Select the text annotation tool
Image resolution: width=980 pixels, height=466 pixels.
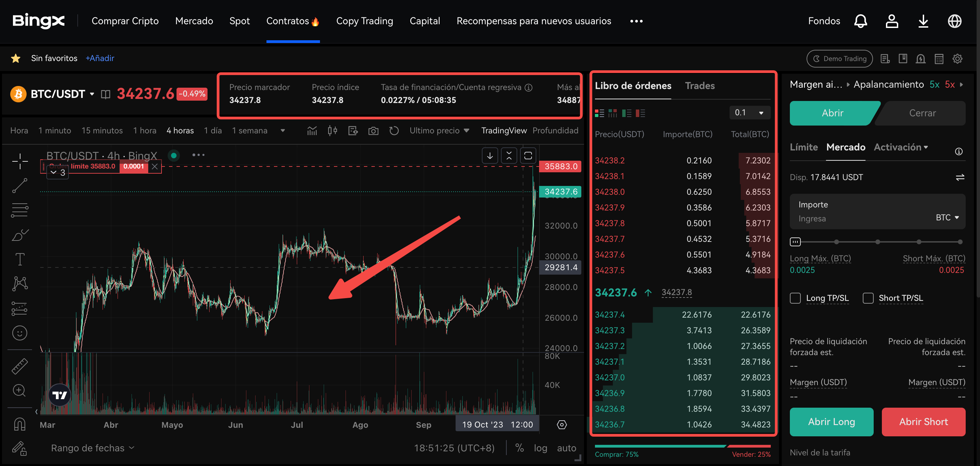click(20, 259)
